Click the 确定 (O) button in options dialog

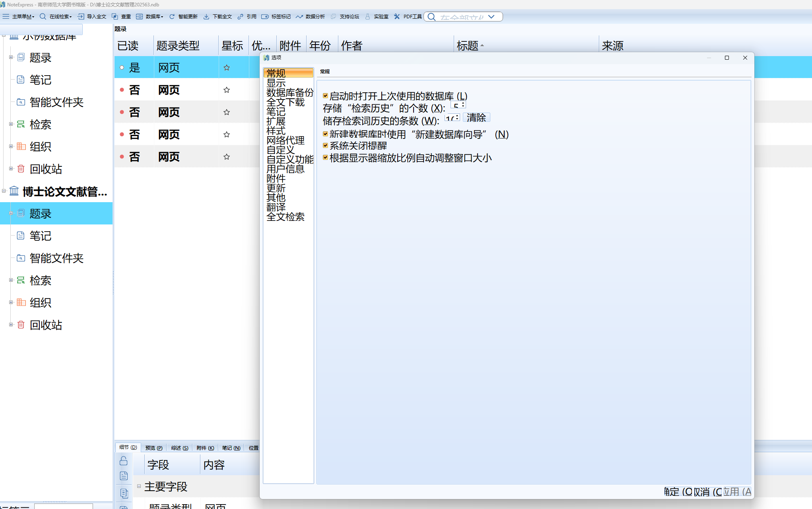(x=678, y=492)
